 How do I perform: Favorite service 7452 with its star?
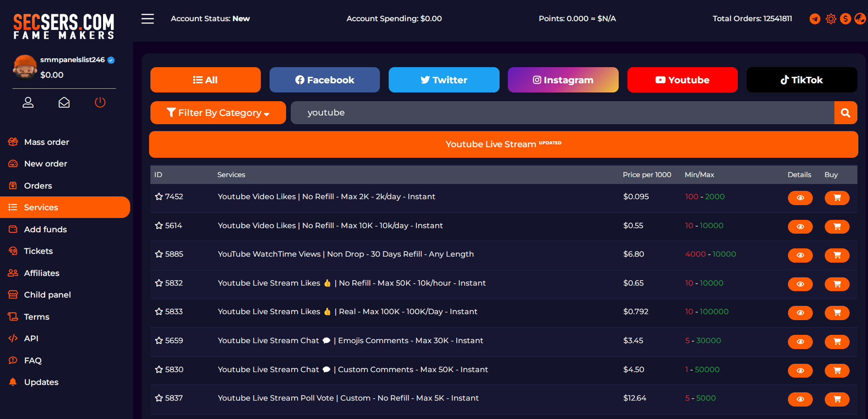159,197
